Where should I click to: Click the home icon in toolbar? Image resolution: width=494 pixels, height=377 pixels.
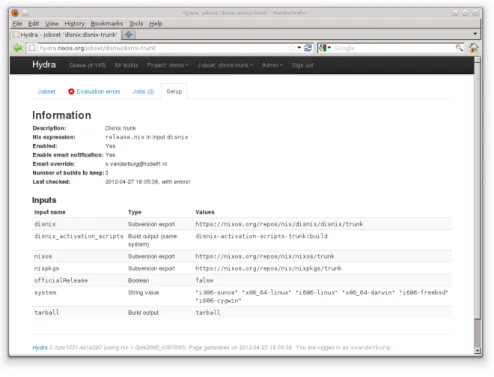474,48
